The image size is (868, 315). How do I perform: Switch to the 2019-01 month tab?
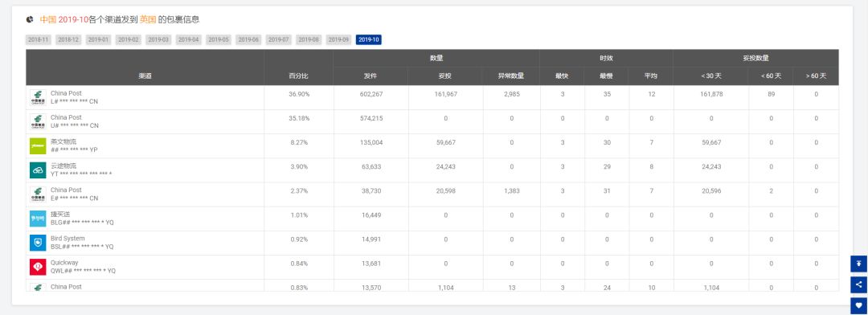(99, 40)
